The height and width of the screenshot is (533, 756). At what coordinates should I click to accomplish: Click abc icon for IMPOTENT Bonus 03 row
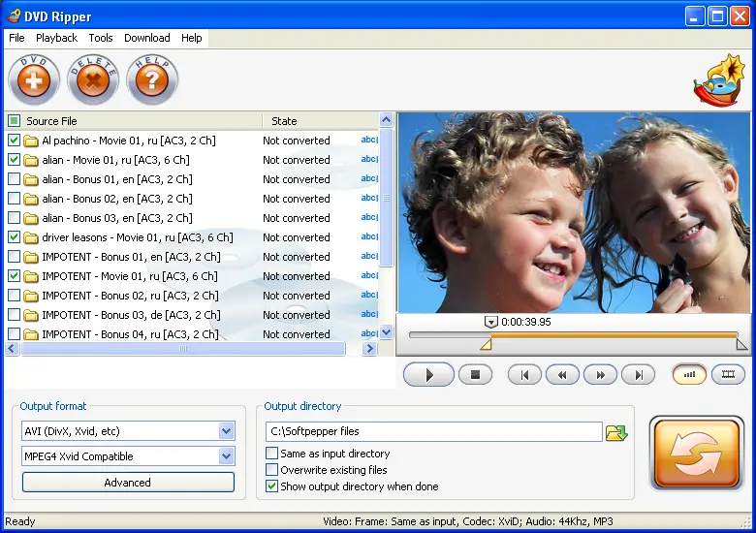click(x=369, y=314)
